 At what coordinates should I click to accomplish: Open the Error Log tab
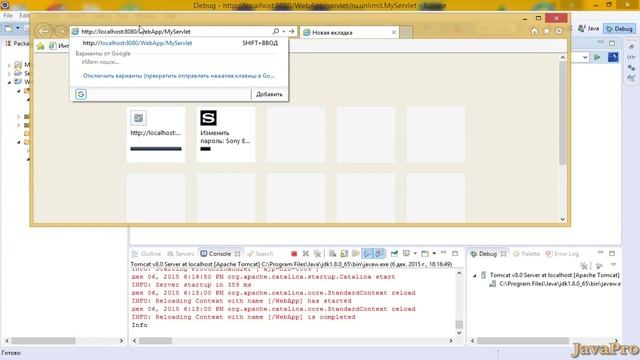562,254
